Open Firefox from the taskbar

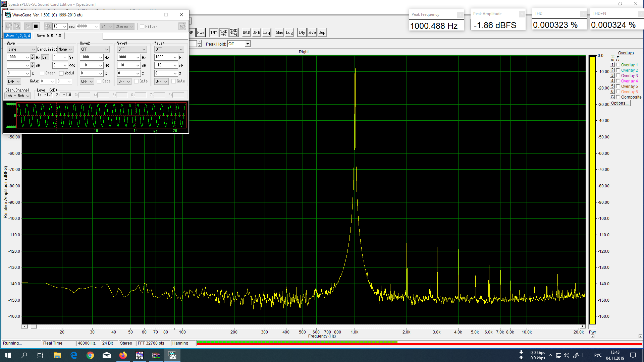[123, 355]
